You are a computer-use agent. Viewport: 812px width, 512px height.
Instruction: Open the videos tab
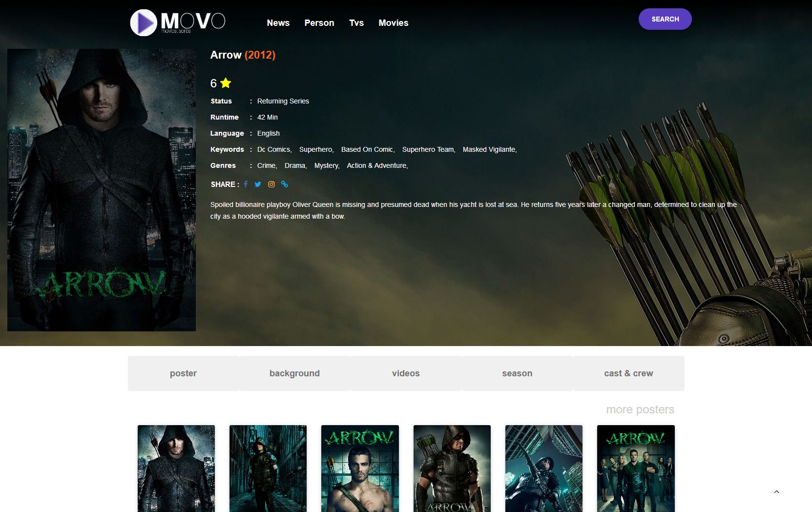[x=406, y=373]
